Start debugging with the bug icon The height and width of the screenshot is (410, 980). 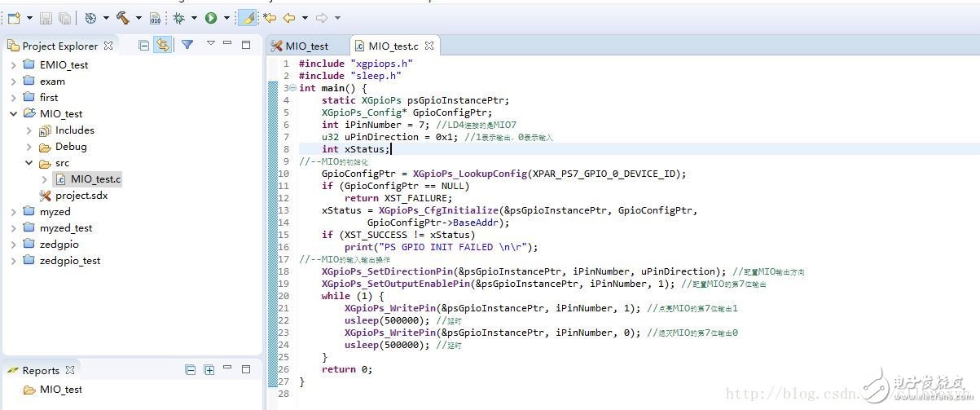(x=179, y=17)
